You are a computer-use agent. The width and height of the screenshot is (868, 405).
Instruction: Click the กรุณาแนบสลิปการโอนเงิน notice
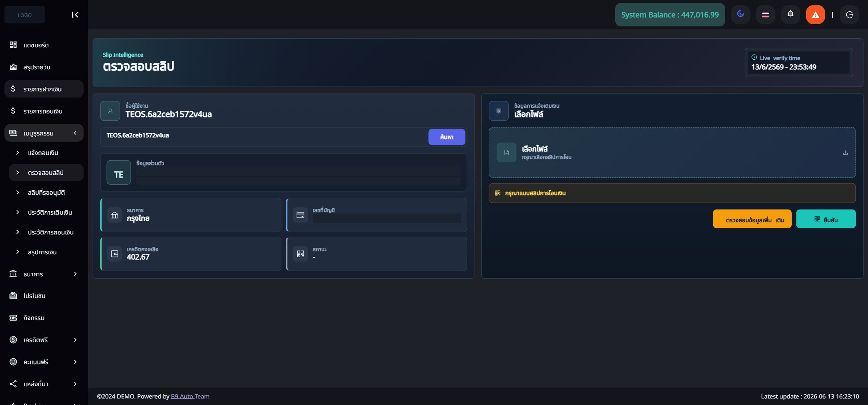click(672, 193)
